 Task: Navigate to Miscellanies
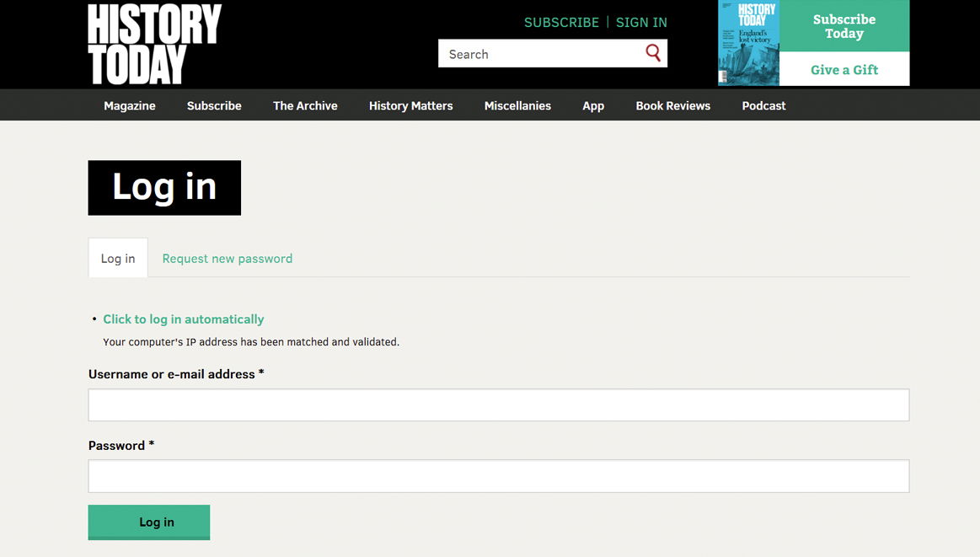point(517,105)
